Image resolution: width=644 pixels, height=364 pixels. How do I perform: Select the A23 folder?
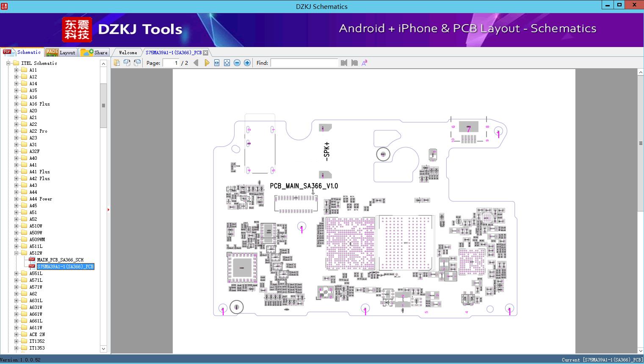coord(33,138)
